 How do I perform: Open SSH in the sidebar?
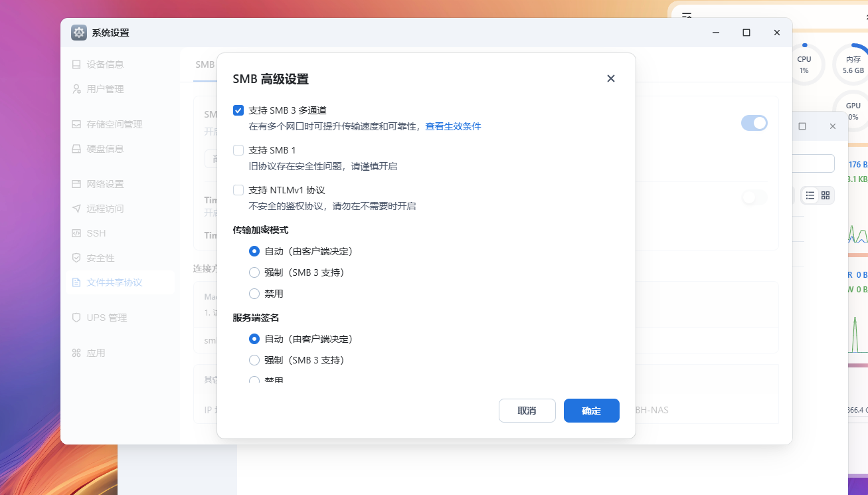(120, 233)
